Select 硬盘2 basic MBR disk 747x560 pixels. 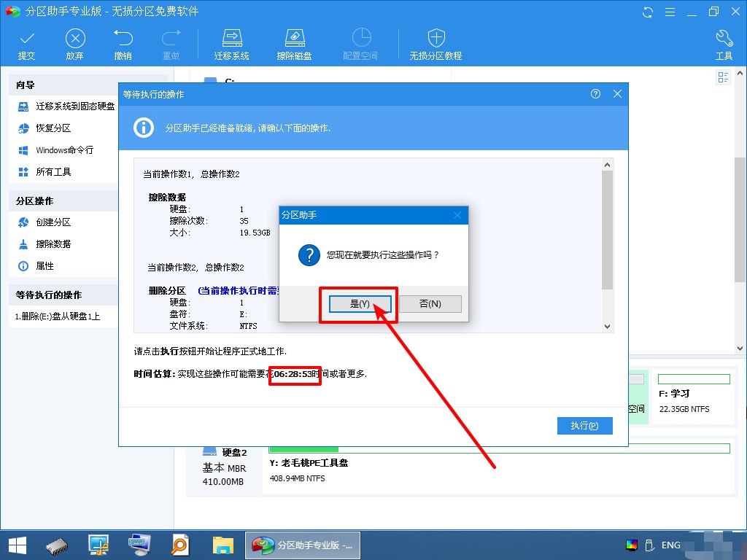pyautogui.click(x=225, y=466)
